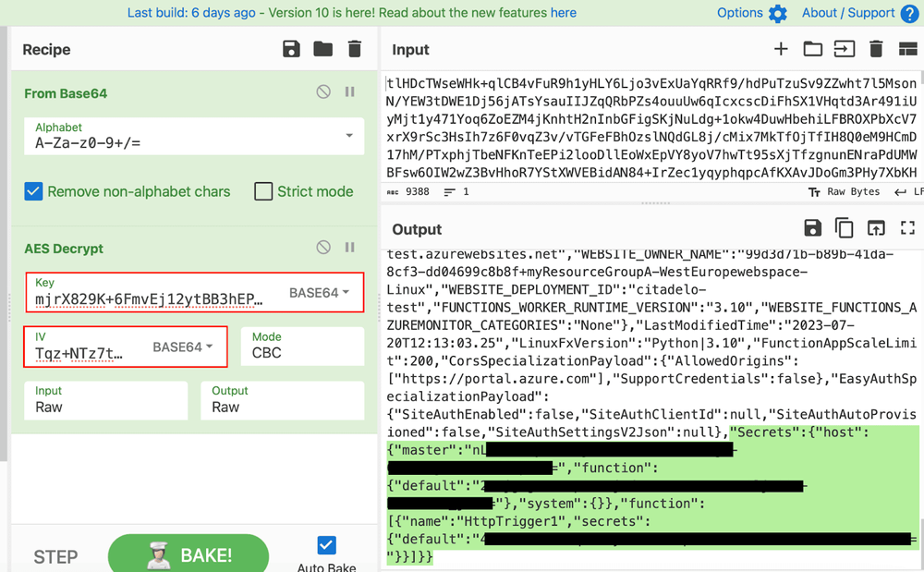Click the Save recipe icon
Image resolution: width=924 pixels, height=572 pixels.
[291, 50]
